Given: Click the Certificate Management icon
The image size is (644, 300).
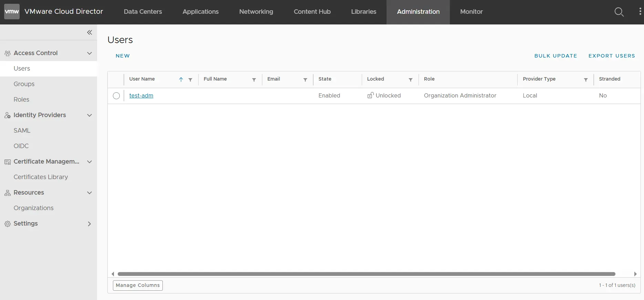Looking at the screenshot, I should click(x=8, y=162).
